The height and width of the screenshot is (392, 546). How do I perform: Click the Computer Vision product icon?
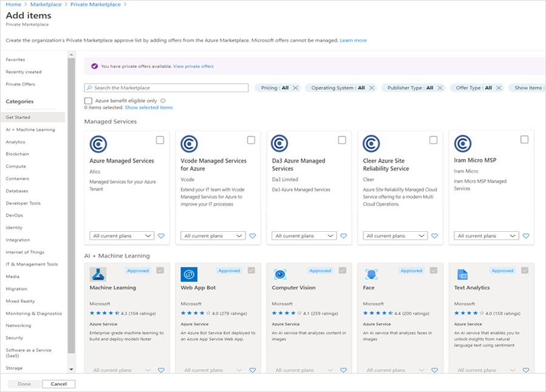pos(280,275)
